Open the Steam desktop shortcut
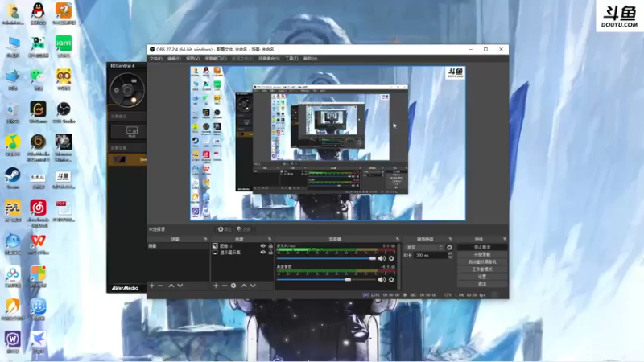 coord(13,178)
